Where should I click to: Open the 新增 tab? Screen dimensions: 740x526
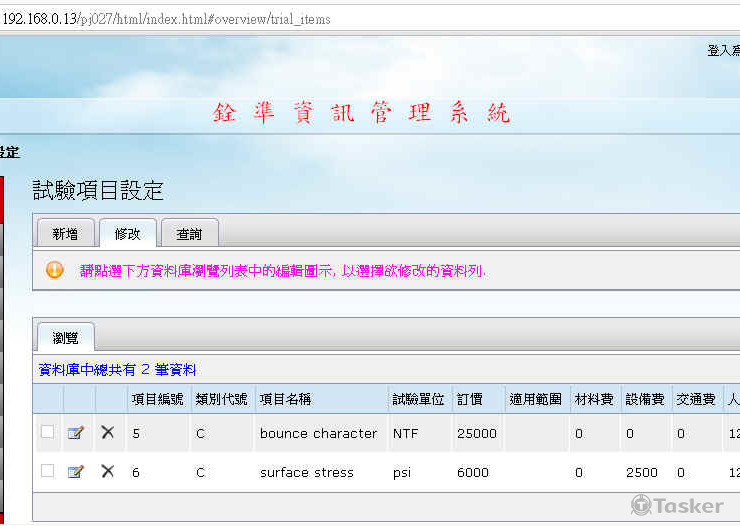[65, 233]
